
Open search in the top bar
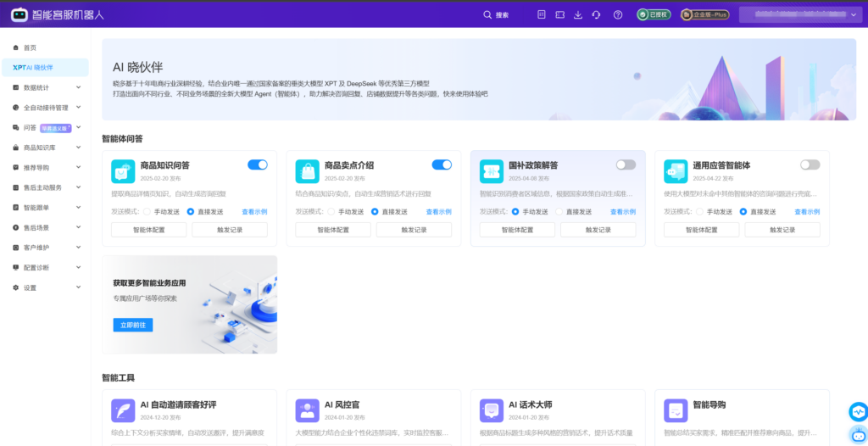point(496,15)
